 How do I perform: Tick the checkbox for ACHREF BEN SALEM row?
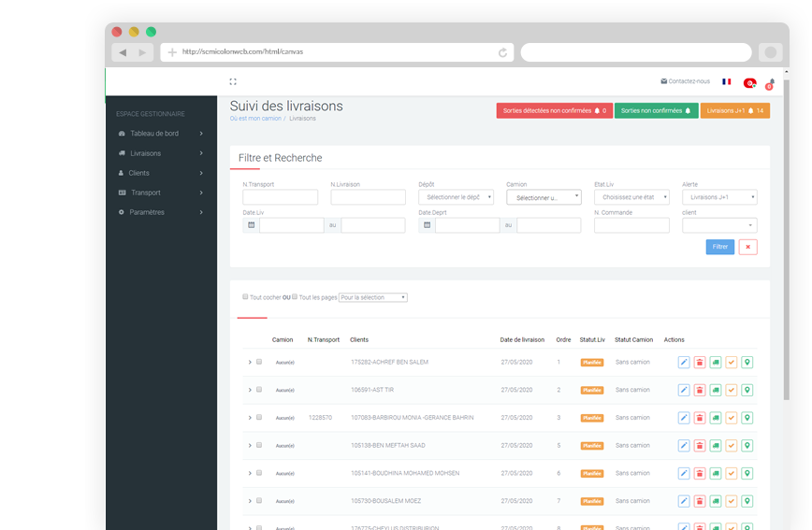coord(259,362)
